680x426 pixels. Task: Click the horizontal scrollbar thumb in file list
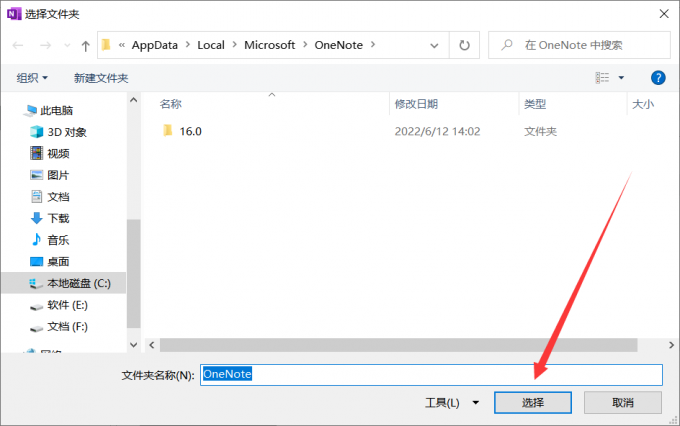(399, 345)
